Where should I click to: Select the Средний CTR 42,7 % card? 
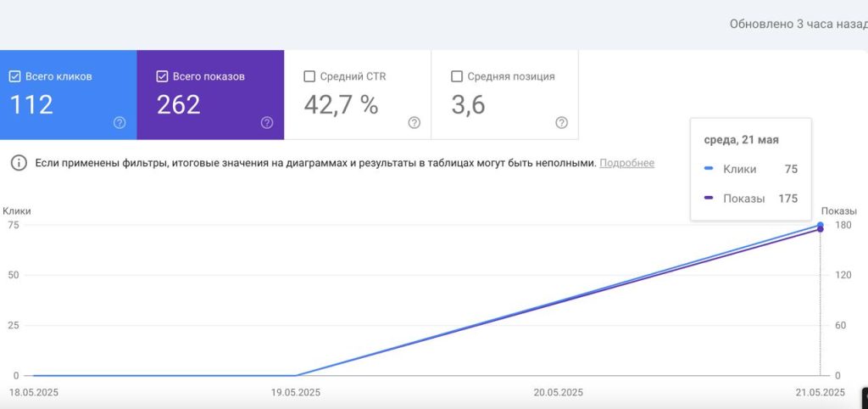pyautogui.click(x=358, y=95)
